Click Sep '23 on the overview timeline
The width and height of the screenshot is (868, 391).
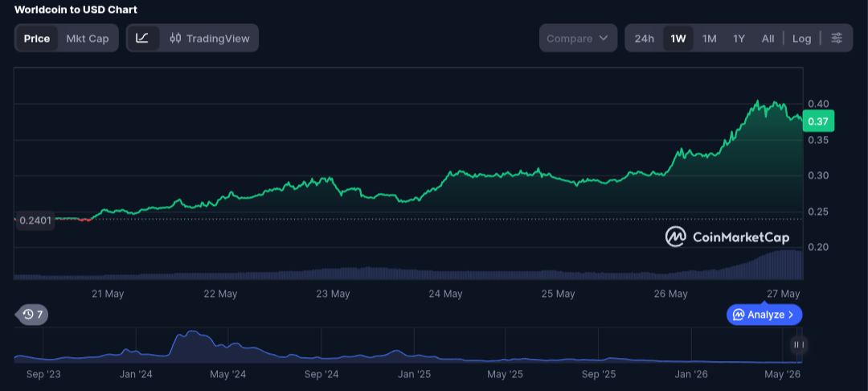click(x=43, y=375)
